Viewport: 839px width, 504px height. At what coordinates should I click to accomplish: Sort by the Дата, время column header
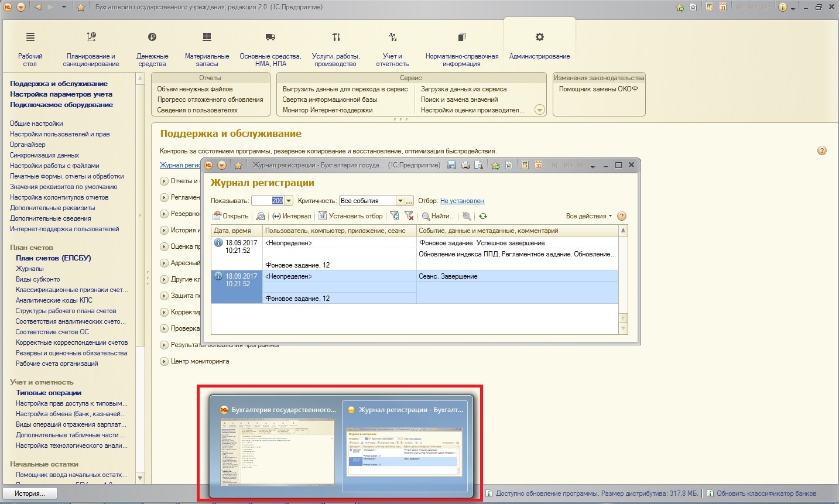[x=237, y=231]
